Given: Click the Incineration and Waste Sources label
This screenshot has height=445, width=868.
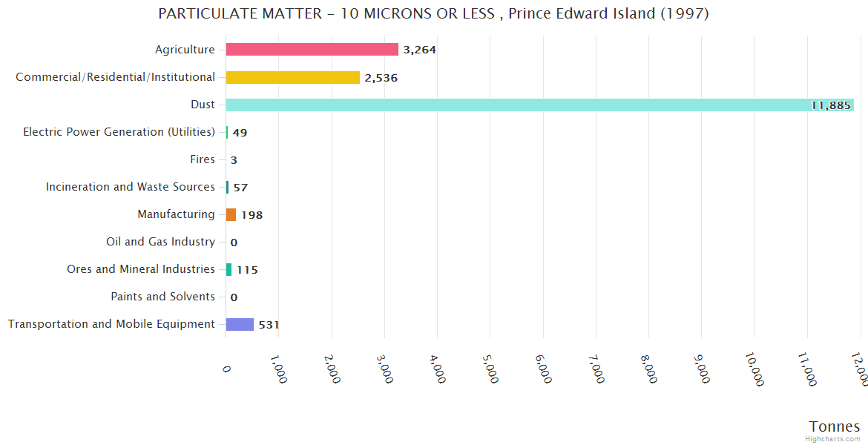Looking at the screenshot, I should pos(131,187).
